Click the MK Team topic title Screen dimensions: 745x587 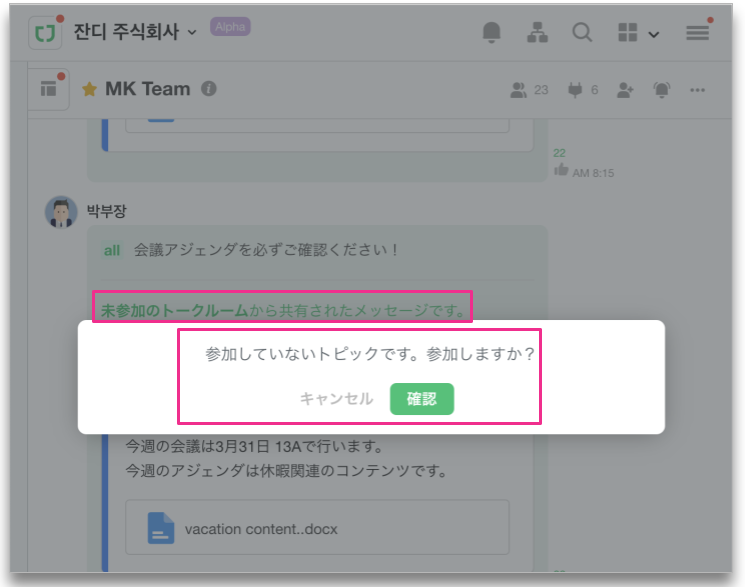(x=147, y=89)
